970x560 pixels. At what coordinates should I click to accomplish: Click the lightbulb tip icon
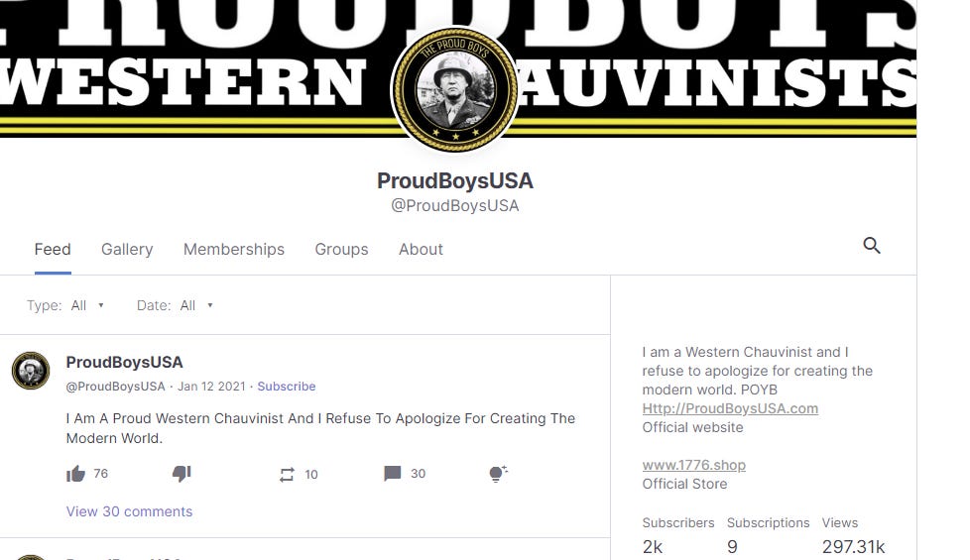498,474
